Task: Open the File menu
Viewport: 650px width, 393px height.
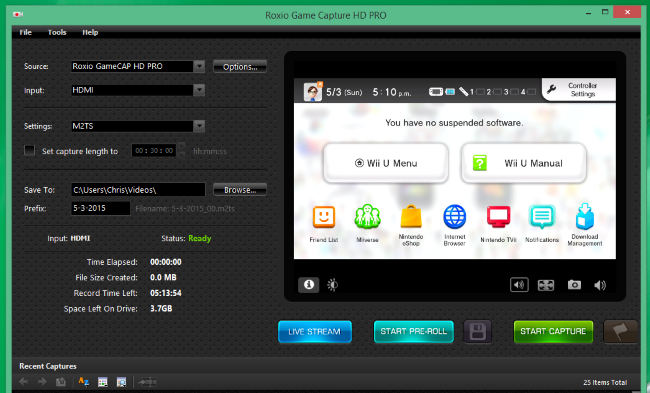Action: click(x=25, y=32)
